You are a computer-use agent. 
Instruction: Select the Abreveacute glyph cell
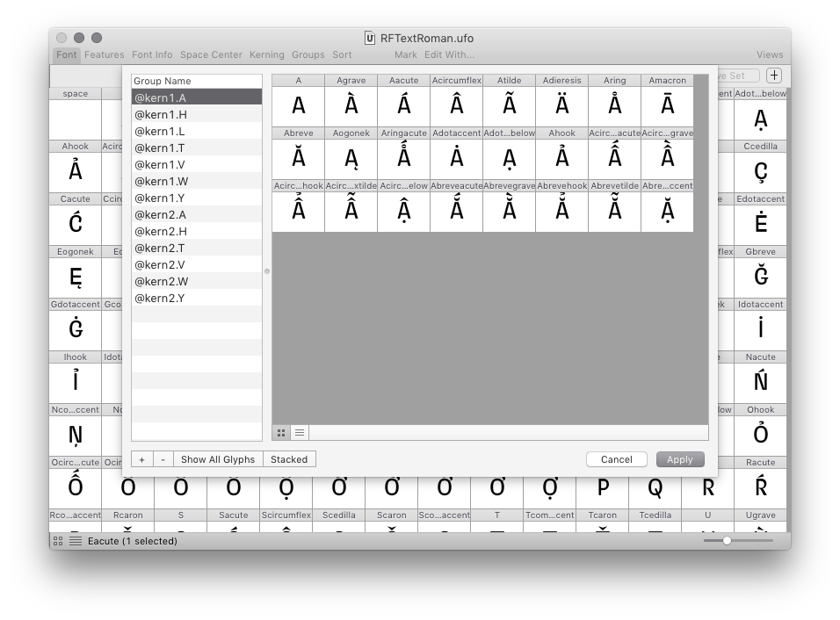[456, 206]
